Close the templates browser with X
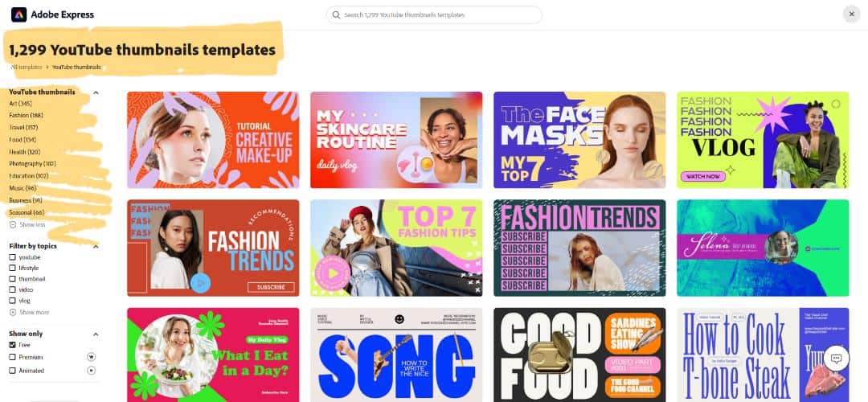The width and height of the screenshot is (868, 402). pyautogui.click(x=851, y=14)
